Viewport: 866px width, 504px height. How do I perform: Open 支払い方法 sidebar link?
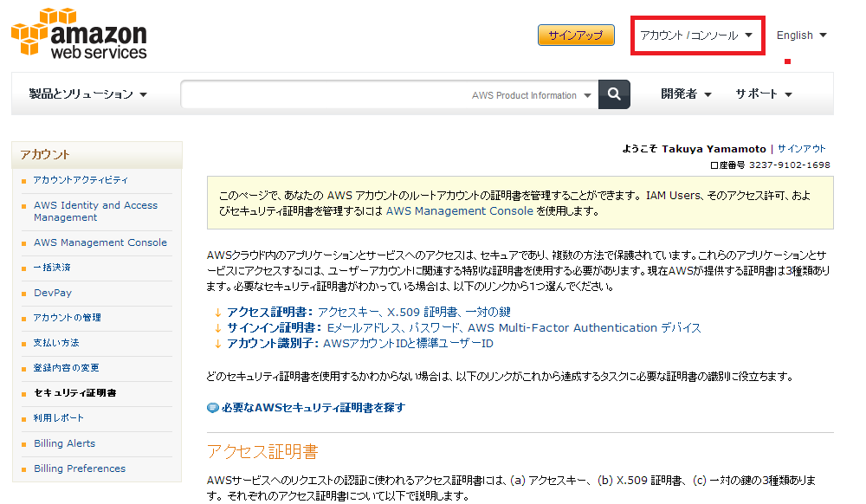coord(55,343)
